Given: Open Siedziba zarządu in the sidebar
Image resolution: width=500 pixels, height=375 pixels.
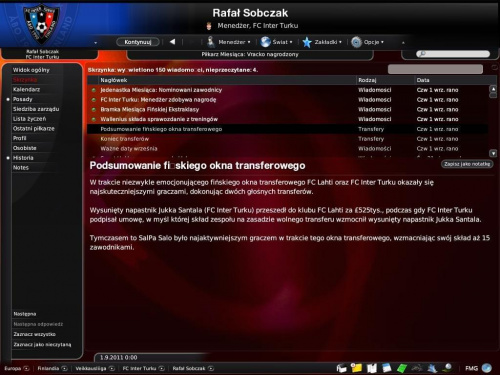Looking at the screenshot, I should (36, 109).
